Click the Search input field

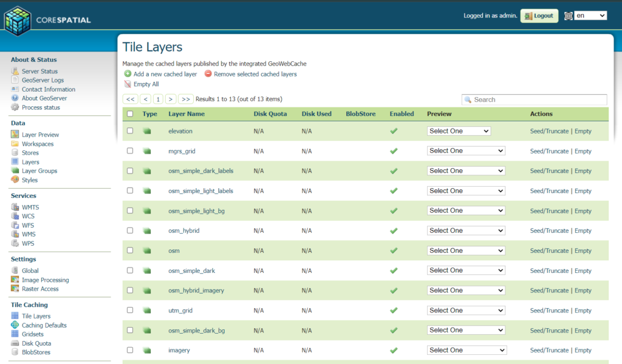535,99
